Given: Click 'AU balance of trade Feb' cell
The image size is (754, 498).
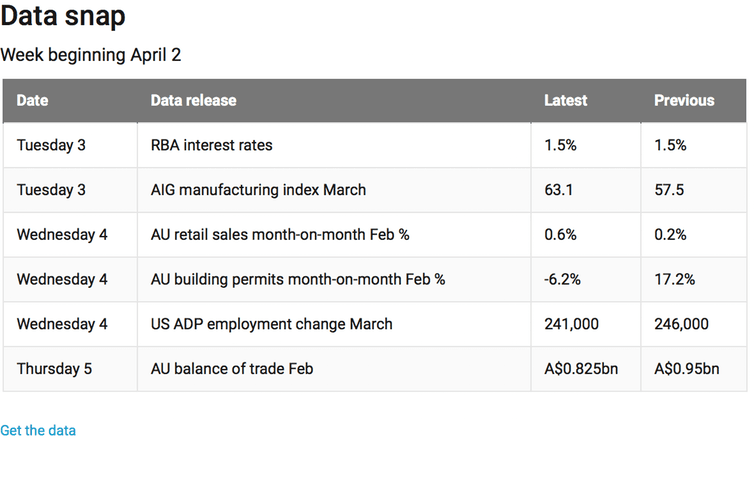Looking at the screenshot, I should pos(232,369).
